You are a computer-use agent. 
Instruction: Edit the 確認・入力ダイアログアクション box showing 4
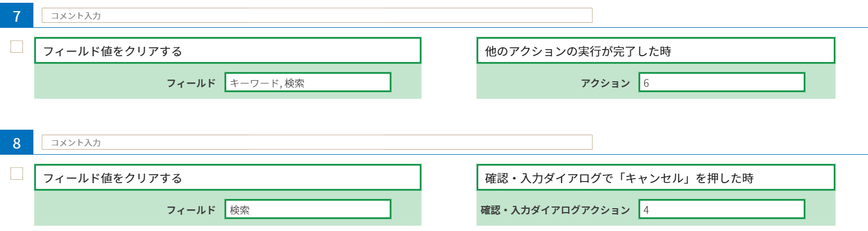tap(722, 210)
